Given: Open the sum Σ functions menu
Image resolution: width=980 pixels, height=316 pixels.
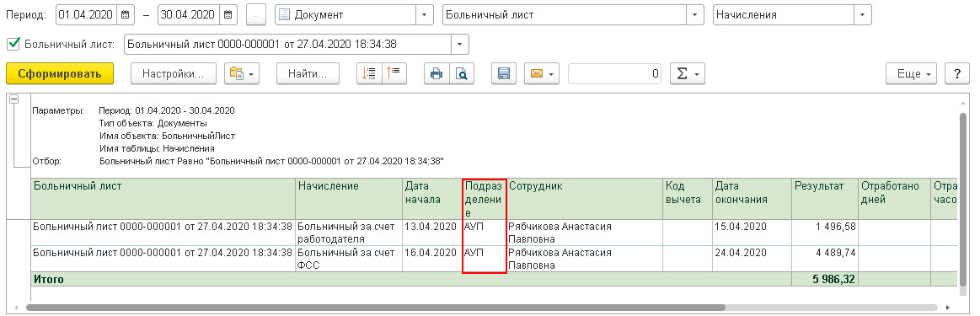Looking at the screenshot, I should (688, 73).
